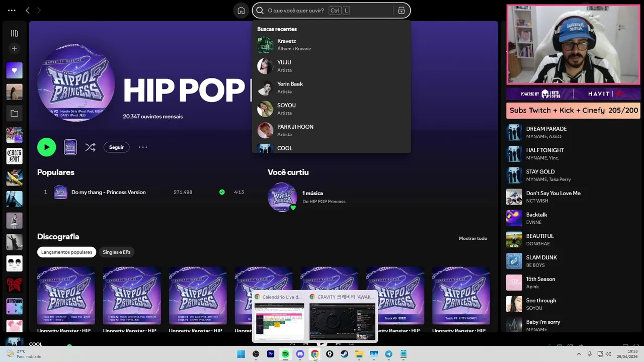Open Telegram from taskbar
644x362 pixels.
[389, 354]
